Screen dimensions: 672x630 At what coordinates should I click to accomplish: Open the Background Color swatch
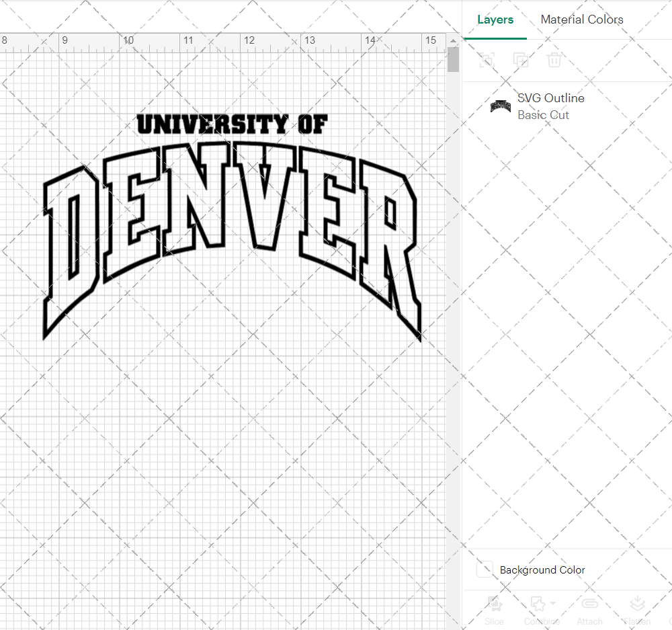(x=485, y=569)
